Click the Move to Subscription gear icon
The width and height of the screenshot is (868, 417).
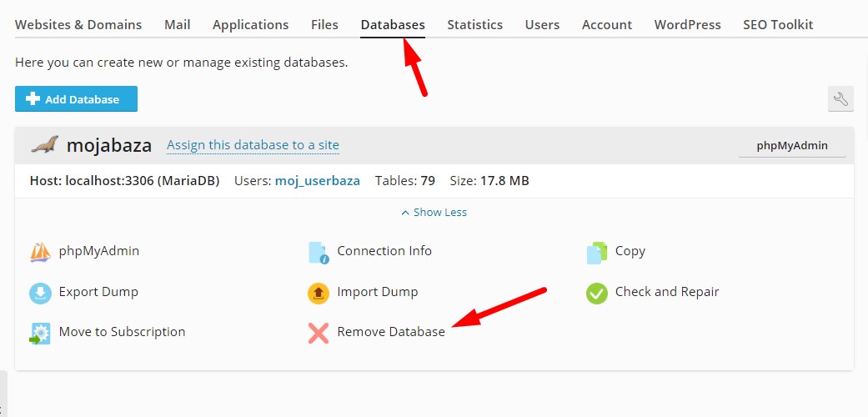click(40, 334)
